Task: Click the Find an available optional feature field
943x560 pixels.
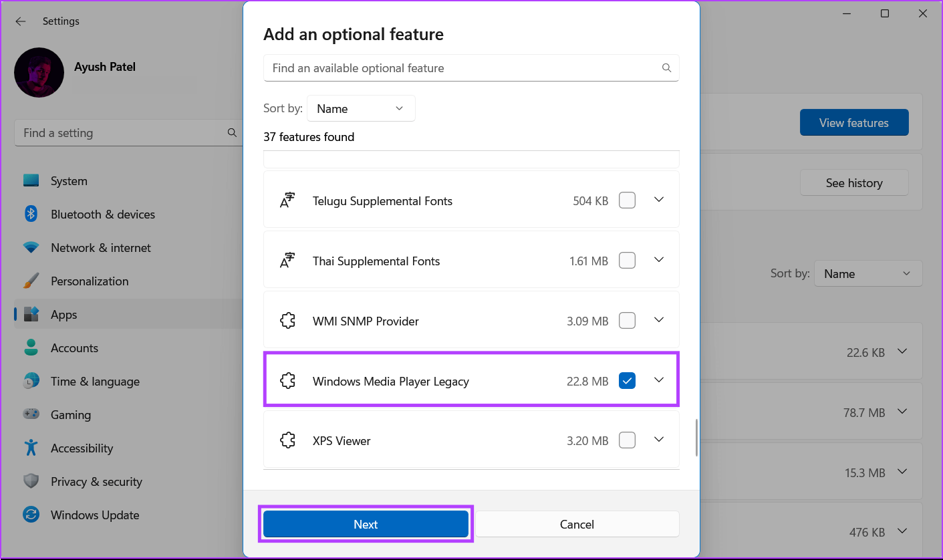Action: 471,68
